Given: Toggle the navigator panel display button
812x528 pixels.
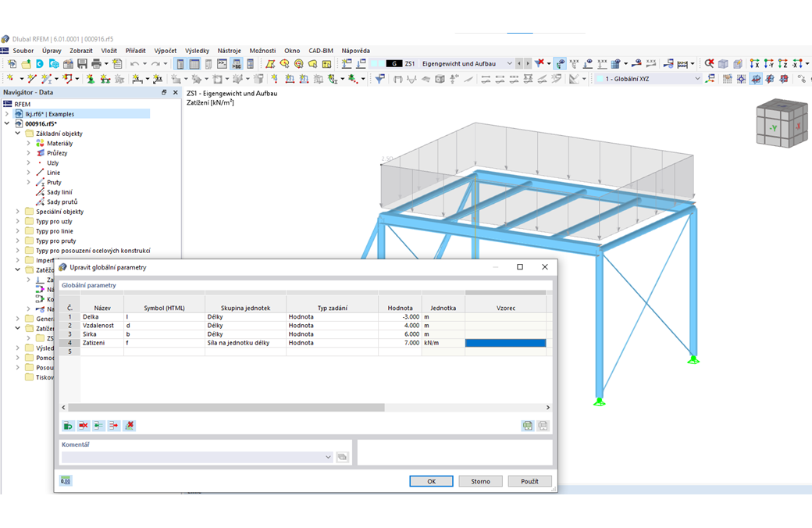Looking at the screenshot, I should tap(180, 64).
